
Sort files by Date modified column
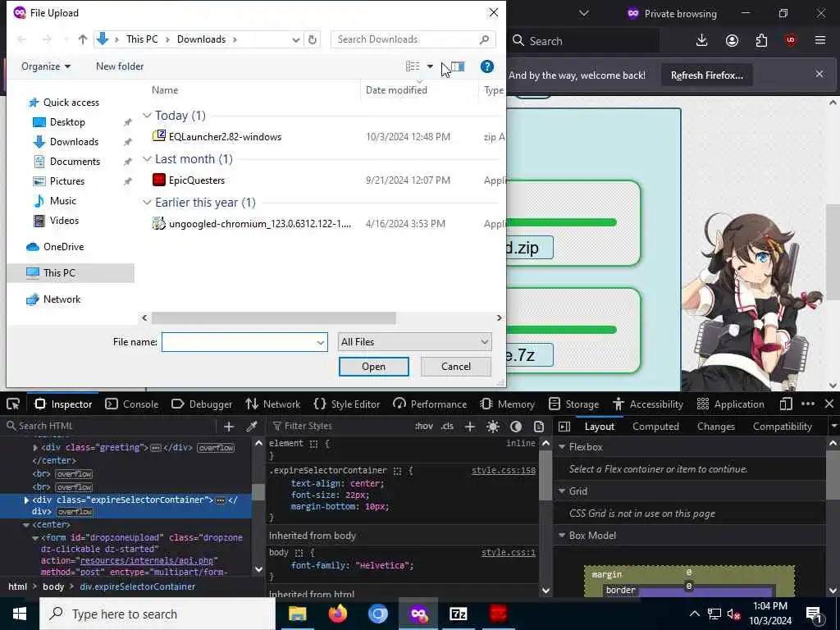click(396, 90)
